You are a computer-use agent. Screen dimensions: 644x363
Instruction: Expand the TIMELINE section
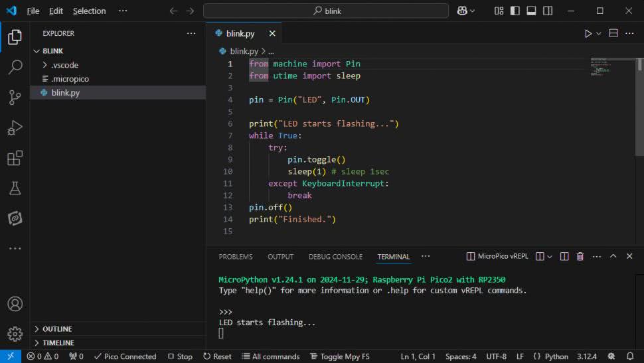coord(58,343)
